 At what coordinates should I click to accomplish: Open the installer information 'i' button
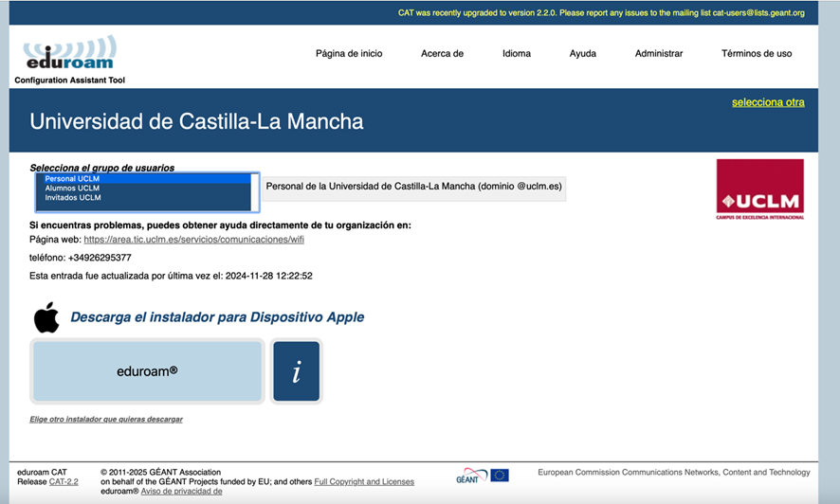tap(296, 371)
